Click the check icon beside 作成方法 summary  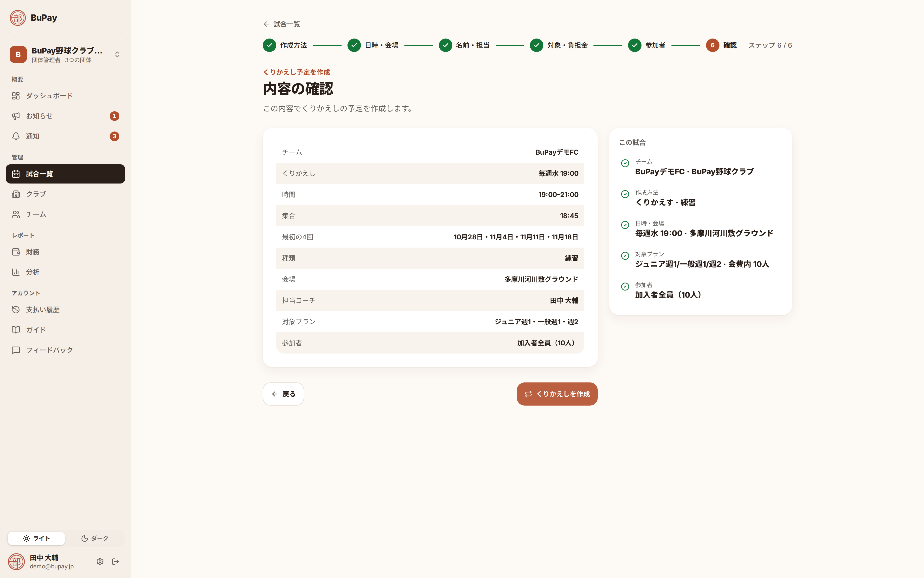point(625,194)
